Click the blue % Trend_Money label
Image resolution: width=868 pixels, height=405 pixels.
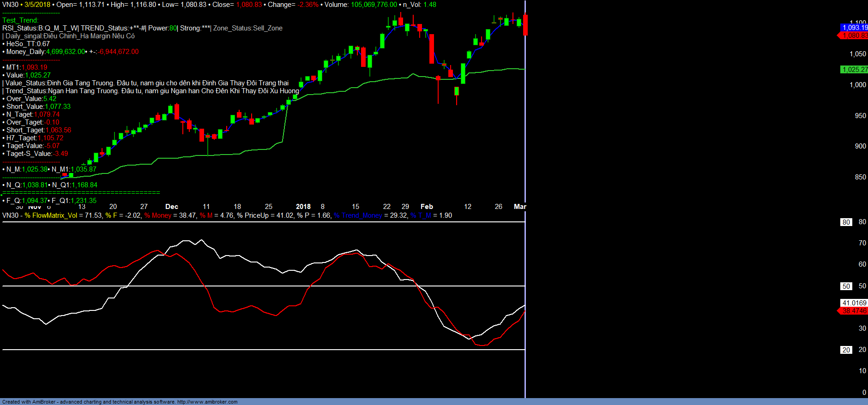pyautogui.click(x=358, y=215)
